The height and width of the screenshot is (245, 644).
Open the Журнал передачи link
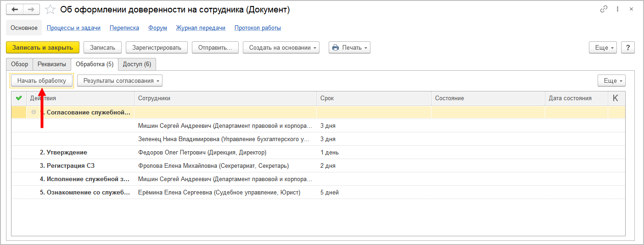pos(201,28)
